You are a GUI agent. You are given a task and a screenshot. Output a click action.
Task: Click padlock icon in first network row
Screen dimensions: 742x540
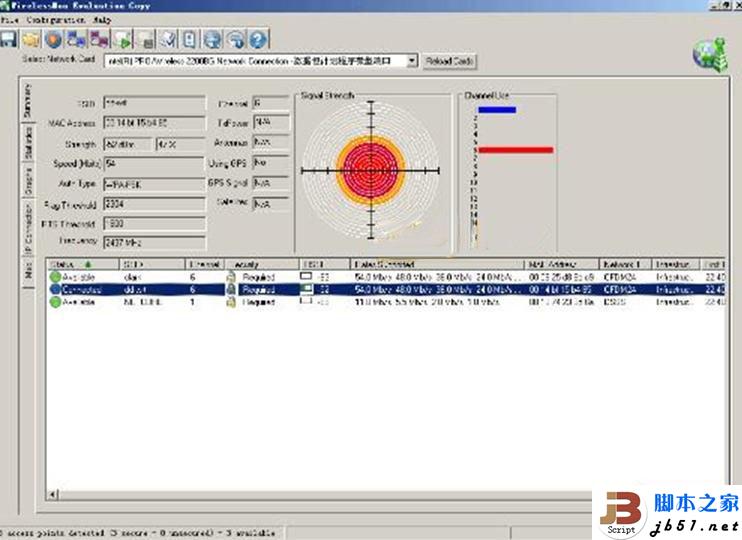coord(231,277)
